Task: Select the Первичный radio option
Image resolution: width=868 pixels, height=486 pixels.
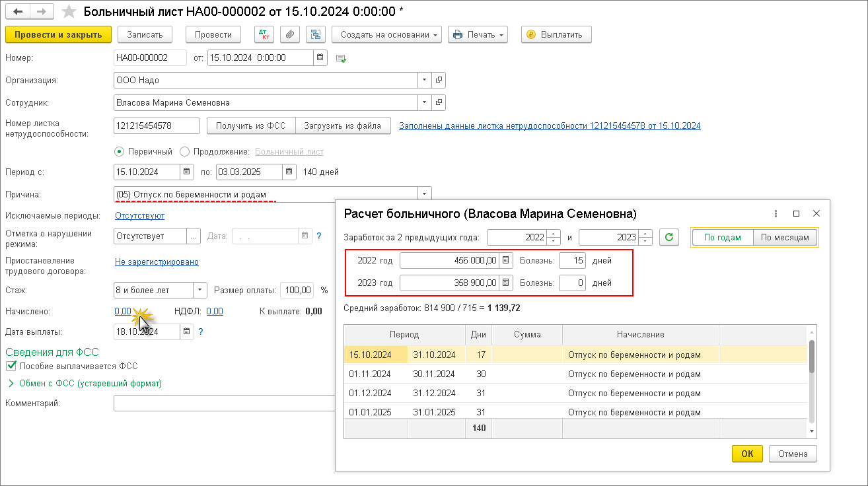Action: click(120, 151)
